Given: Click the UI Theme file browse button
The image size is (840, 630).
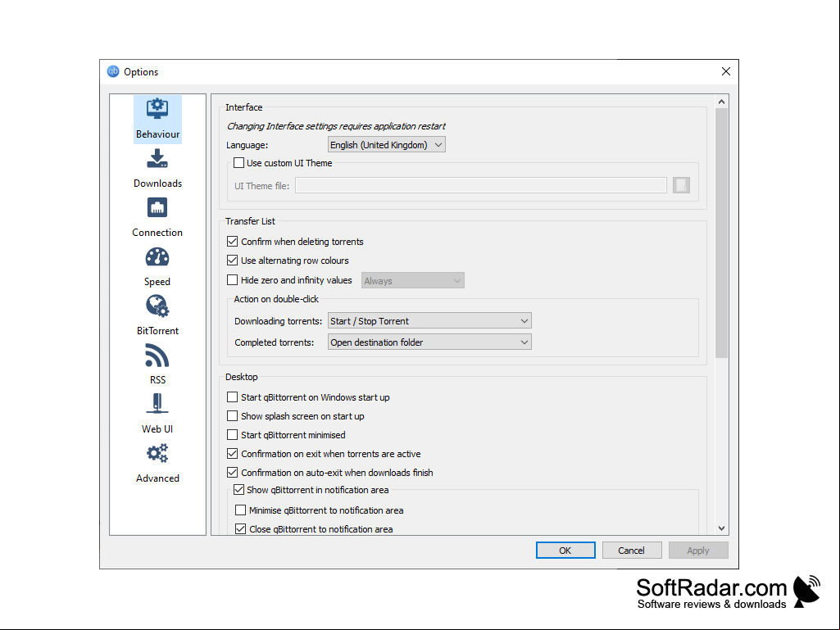Looking at the screenshot, I should pos(681,185).
